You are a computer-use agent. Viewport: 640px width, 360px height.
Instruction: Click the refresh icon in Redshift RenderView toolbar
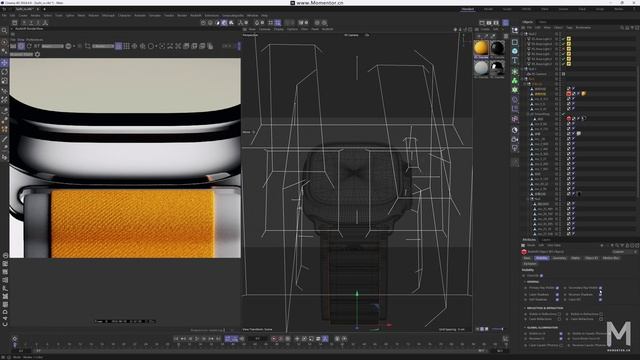pos(29,46)
